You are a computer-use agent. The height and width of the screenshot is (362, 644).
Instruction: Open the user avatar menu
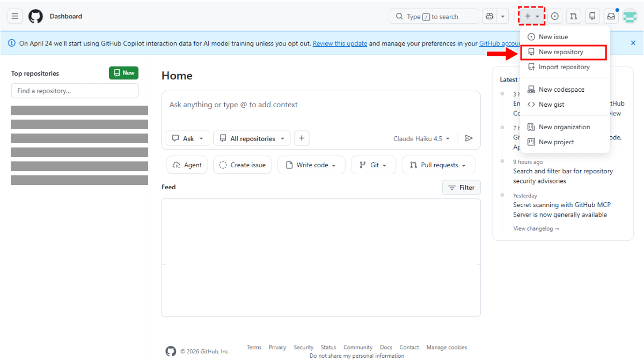(630, 16)
